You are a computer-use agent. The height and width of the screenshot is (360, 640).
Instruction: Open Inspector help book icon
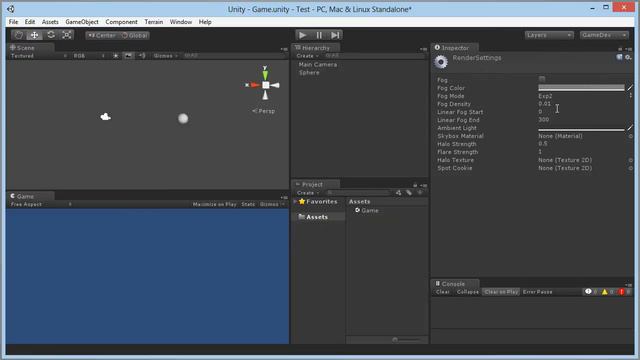[x=620, y=57]
